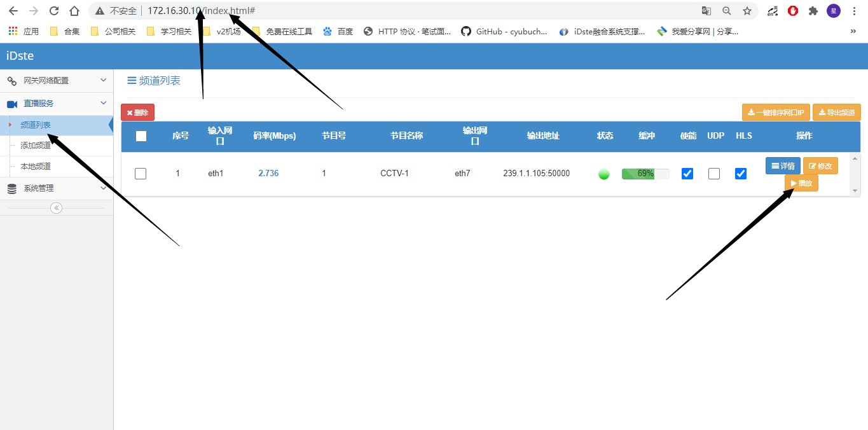Select 本地频道 in the sidebar
This screenshot has height=430, width=868.
click(36, 166)
